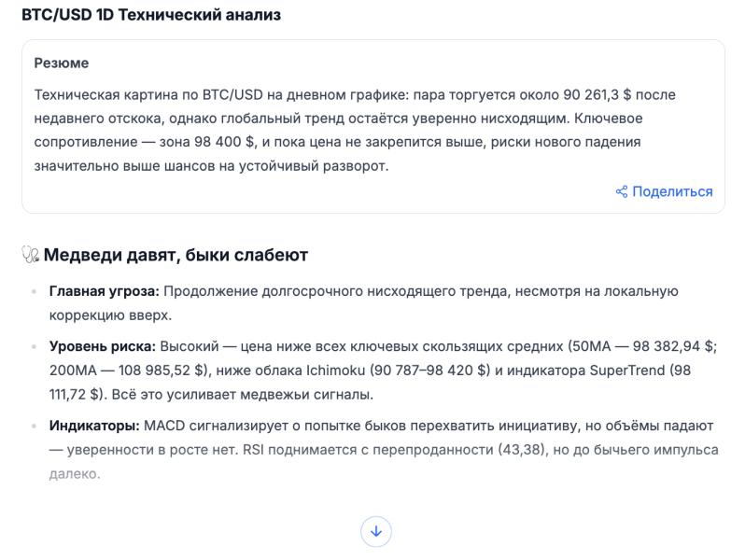
Task: Click the "Медведи давят, быки слабеют" heading
Action: tap(176, 255)
